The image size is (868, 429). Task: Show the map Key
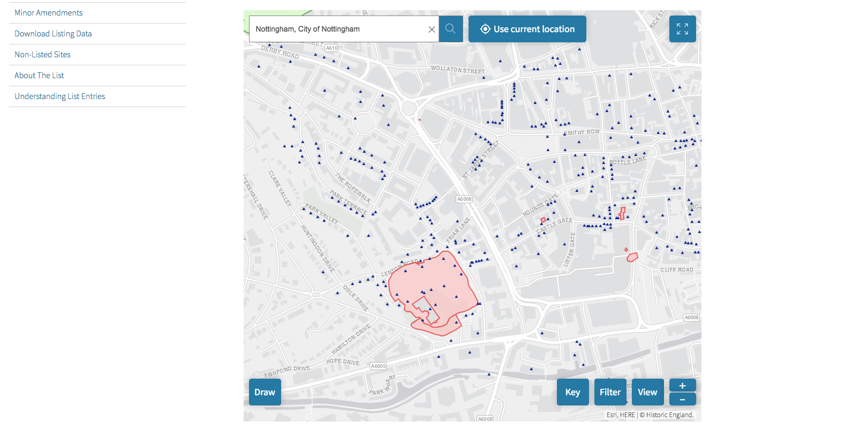tap(572, 392)
